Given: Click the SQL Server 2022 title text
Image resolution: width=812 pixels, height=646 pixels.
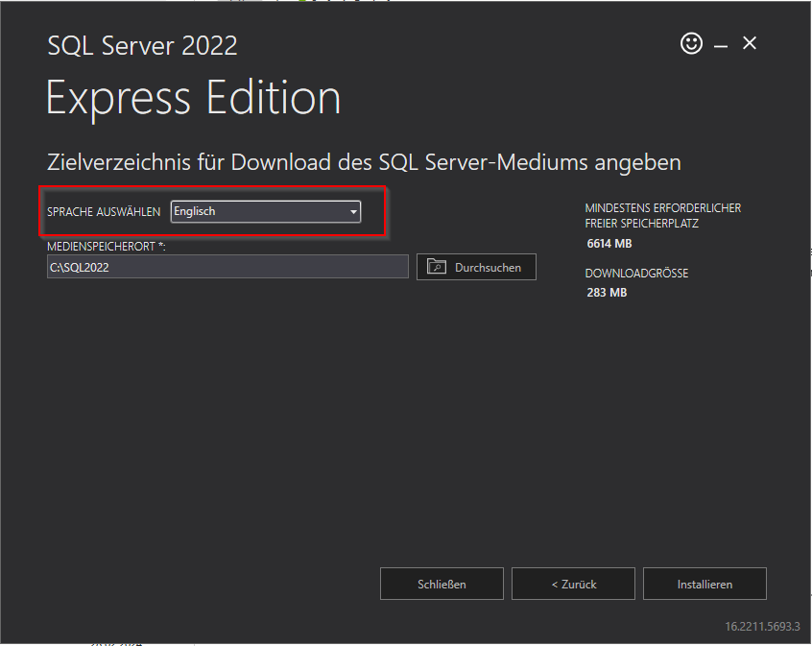Looking at the screenshot, I should (x=142, y=45).
